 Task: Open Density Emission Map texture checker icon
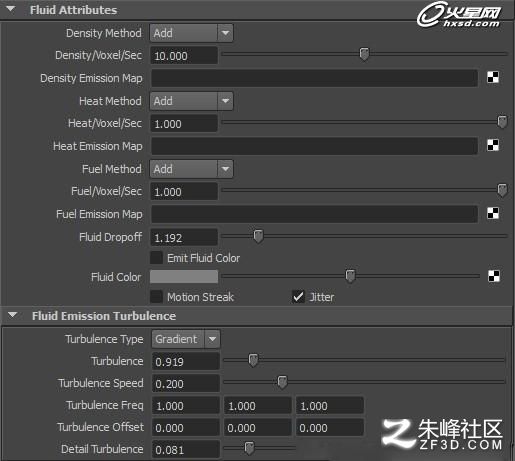[493, 77]
